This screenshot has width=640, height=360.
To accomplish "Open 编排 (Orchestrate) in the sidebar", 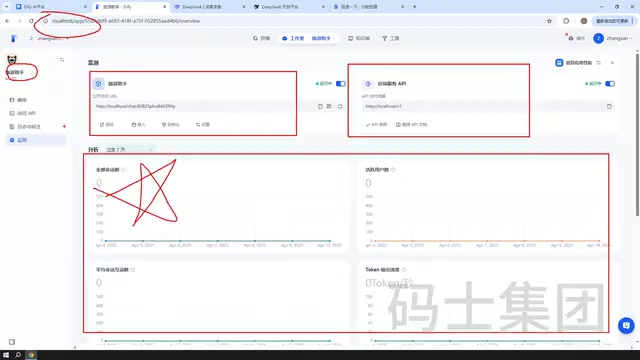I will tap(35, 100).
